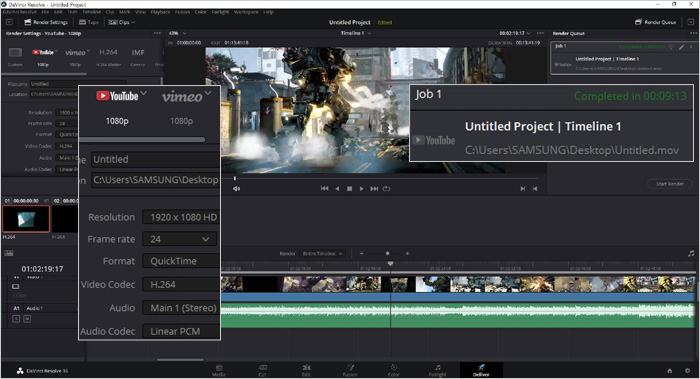Click the top-left panel expand icon

[9, 22]
